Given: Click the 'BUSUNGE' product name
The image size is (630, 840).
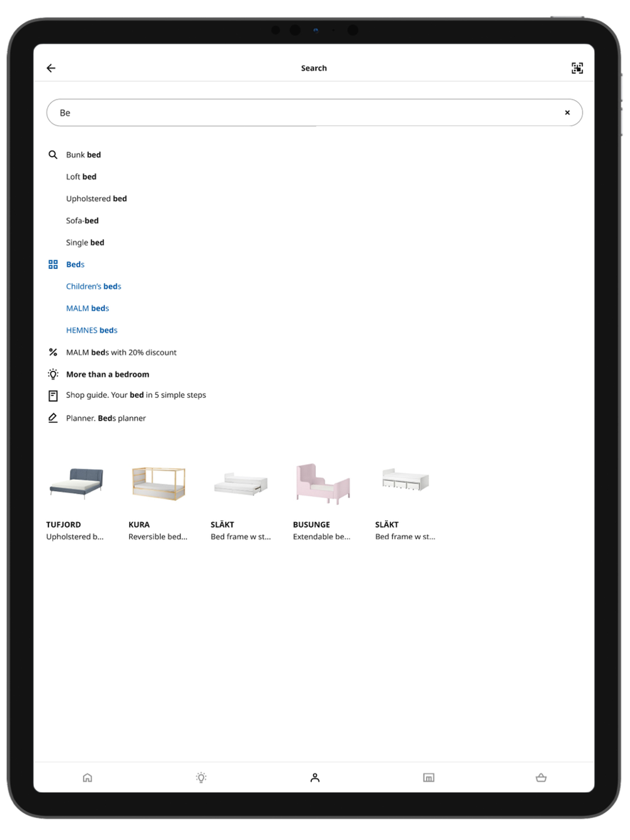Looking at the screenshot, I should (x=311, y=525).
